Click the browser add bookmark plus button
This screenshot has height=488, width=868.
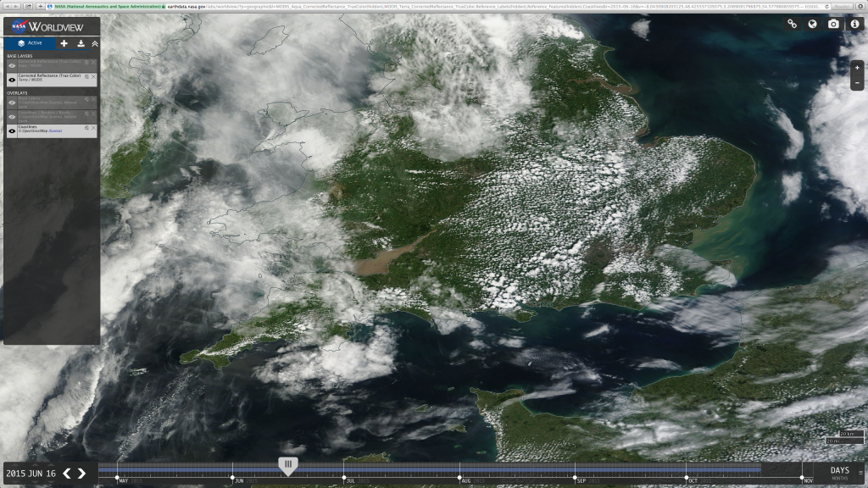coord(41,6)
